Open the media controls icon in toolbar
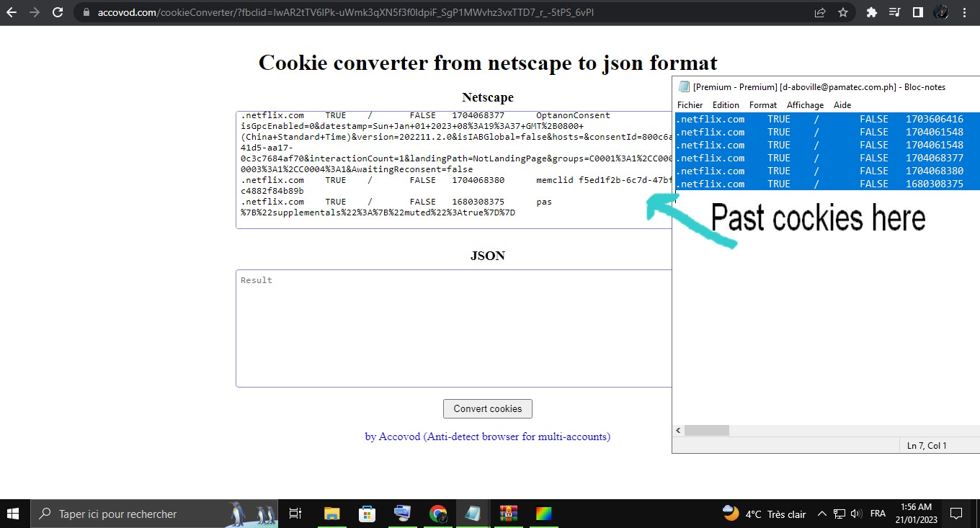The height and width of the screenshot is (528, 980). (x=895, y=12)
